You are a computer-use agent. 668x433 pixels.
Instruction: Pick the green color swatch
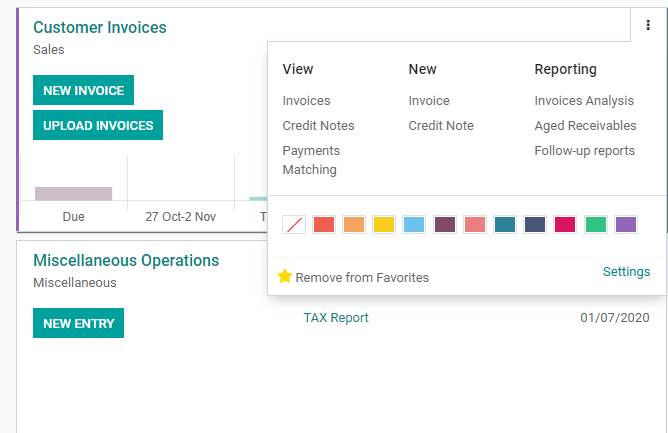(596, 225)
